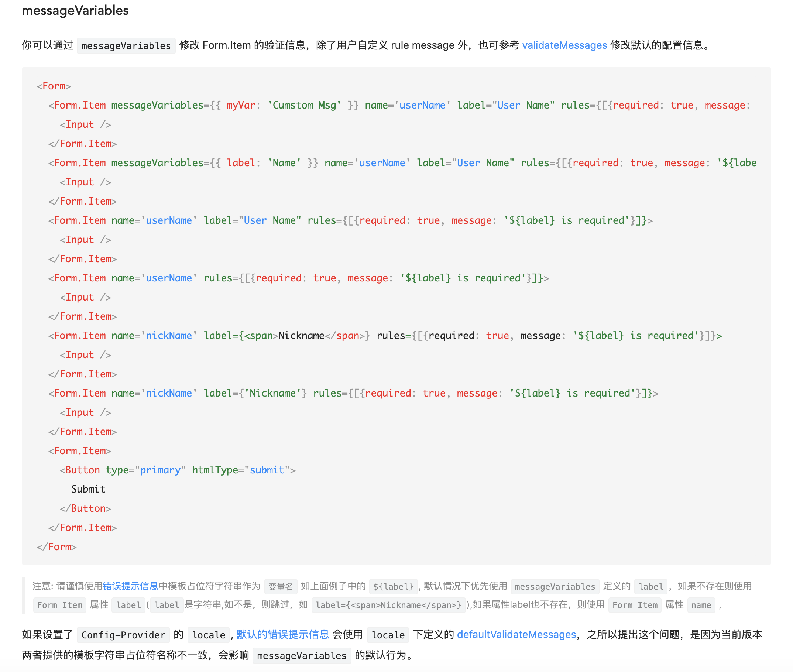
Task: Click the Submit button text inside the code block
Action: click(x=88, y=489)
